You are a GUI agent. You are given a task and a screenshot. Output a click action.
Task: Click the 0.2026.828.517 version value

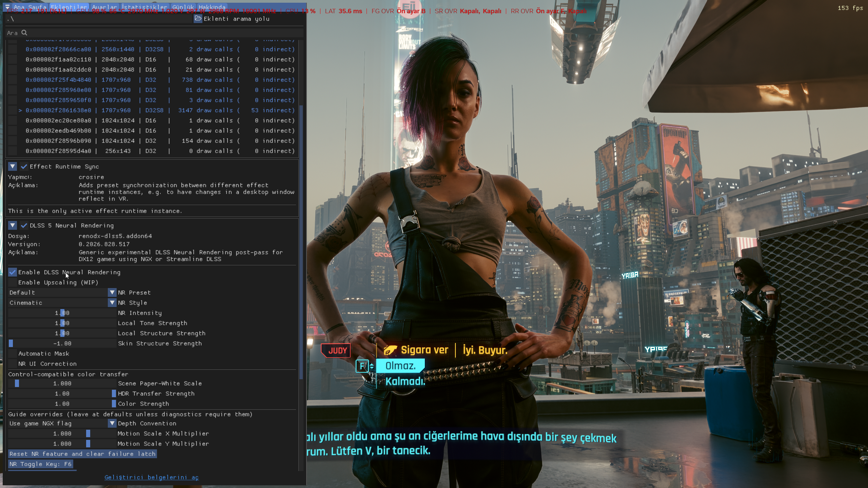click(x=104, y=244)
